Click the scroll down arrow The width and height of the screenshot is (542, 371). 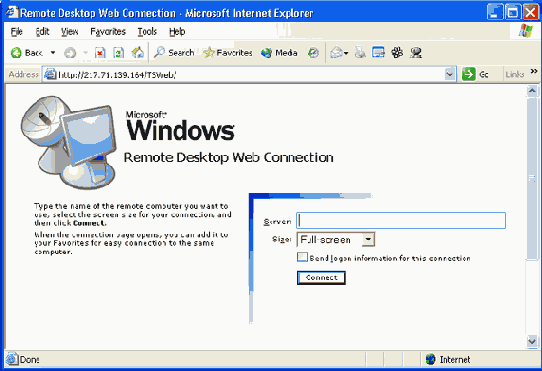532,341
